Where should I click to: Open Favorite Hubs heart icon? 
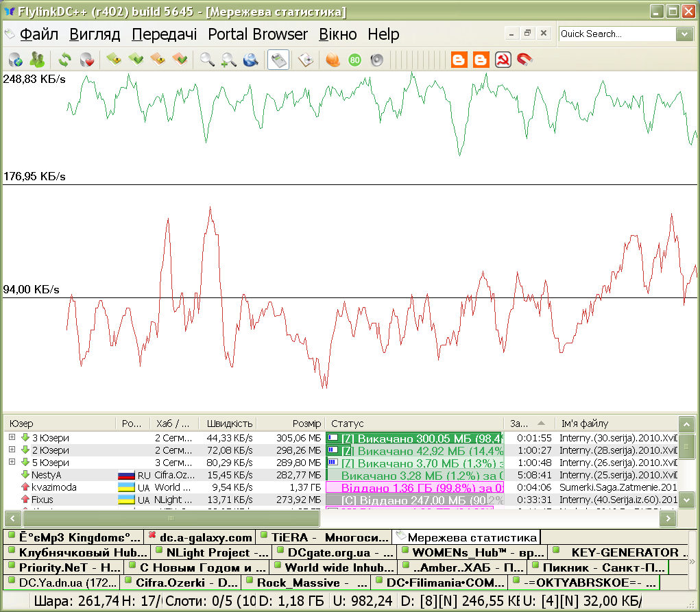click(87, 60)
